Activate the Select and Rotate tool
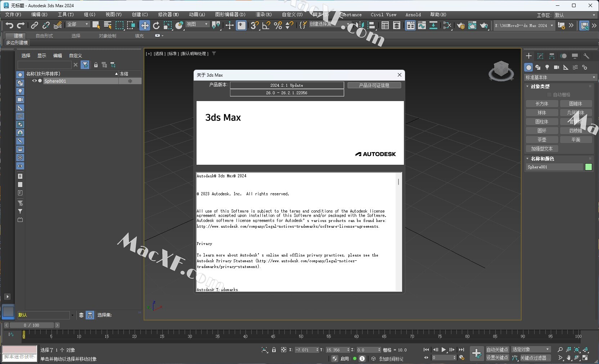599x364 pixels. tap(156, 25)
